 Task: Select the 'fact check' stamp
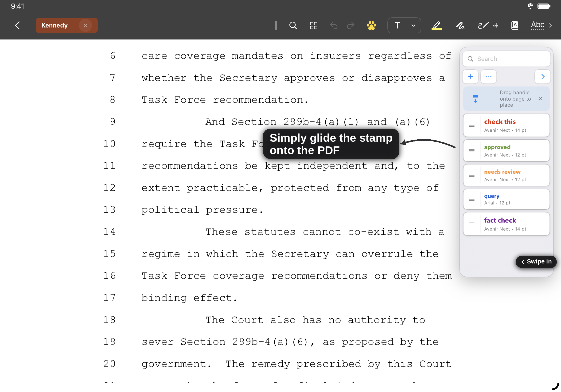506,224
